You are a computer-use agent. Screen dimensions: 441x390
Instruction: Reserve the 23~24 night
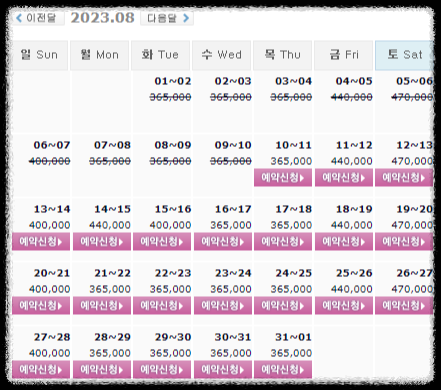coord(223,305)
